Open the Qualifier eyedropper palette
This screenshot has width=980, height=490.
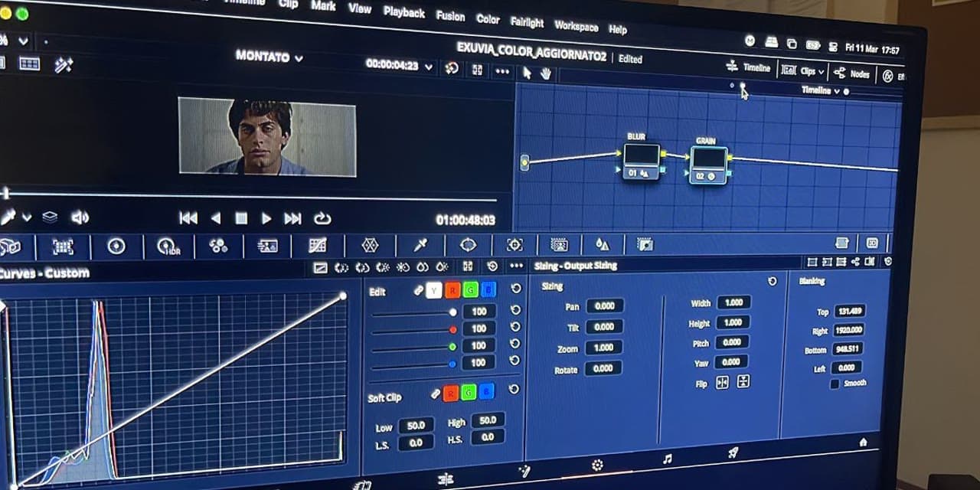click(x=420, y=245)
